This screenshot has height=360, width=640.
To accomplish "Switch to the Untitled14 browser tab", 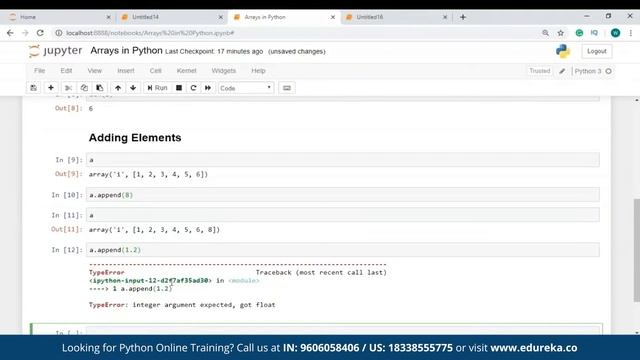I will pos(171,17).
